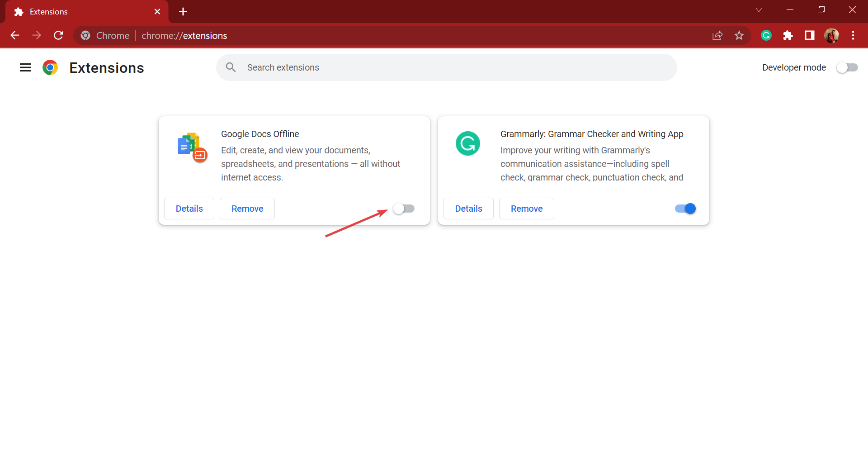
Task: Open a new browser tab
Action: pos(183,11)
